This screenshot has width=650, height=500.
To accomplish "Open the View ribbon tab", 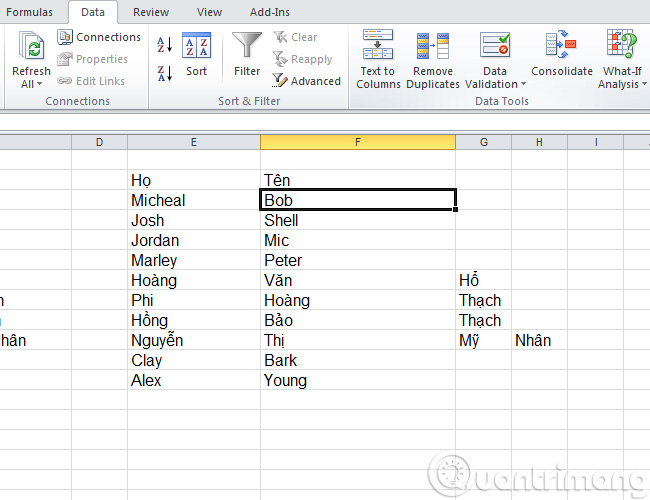I will point(209,12).
